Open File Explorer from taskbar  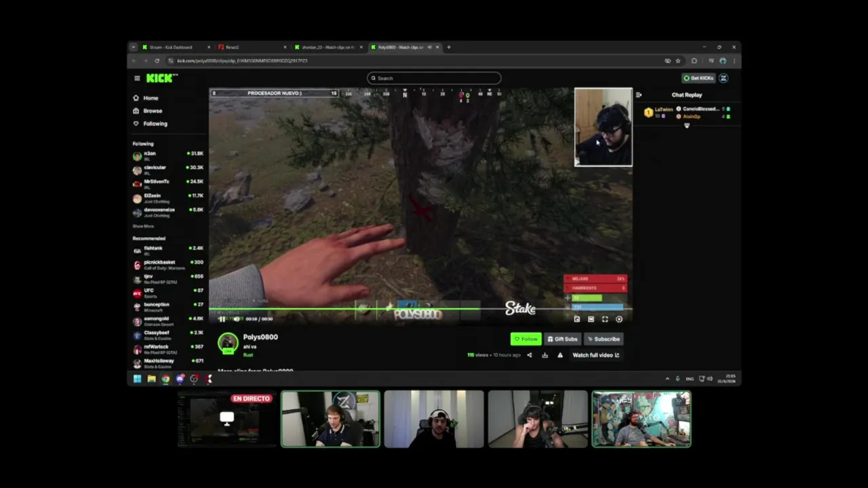pyautogui.click(x=151, y=379)
